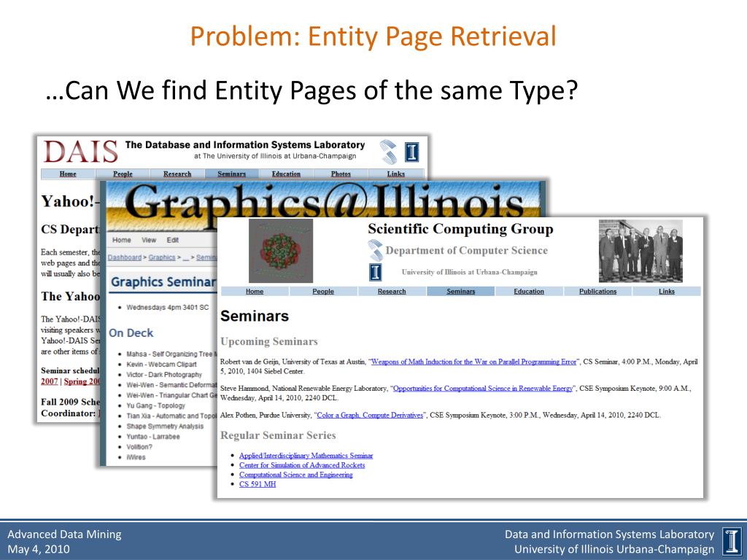Follow Graphics breadcrumb link

(x=162, y=257)
